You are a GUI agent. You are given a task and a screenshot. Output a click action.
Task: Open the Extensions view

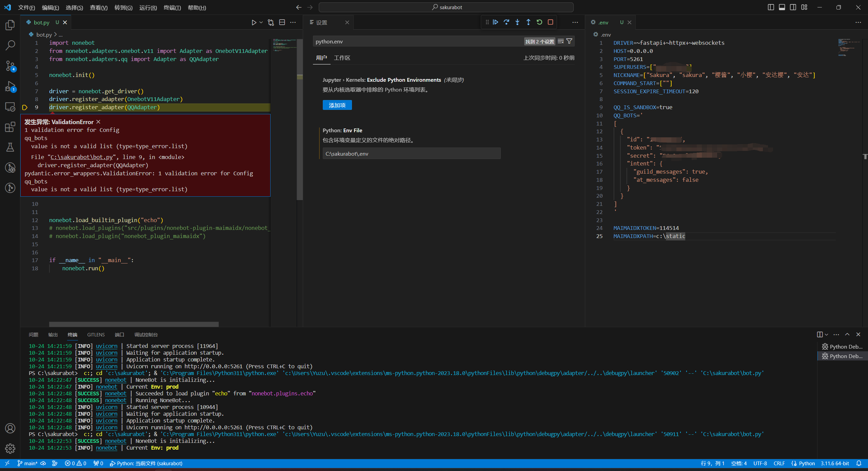coord(10,127)
